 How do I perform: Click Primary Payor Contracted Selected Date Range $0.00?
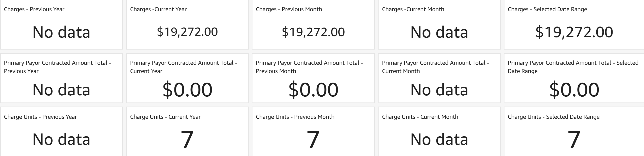[x=574, y=90]
